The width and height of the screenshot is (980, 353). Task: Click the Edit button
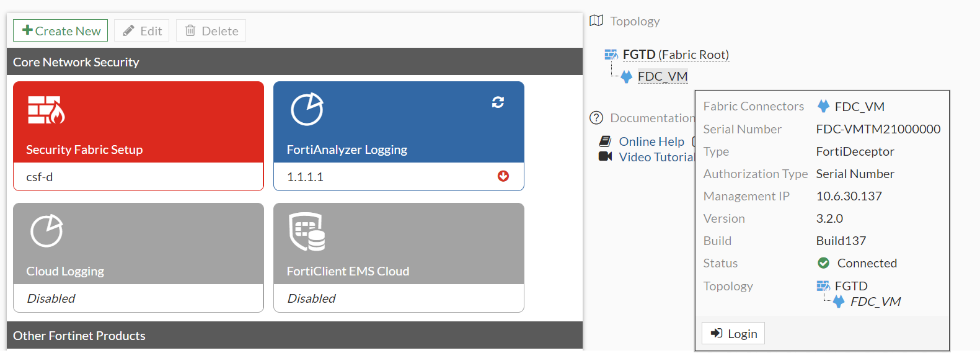pos(142,31)
